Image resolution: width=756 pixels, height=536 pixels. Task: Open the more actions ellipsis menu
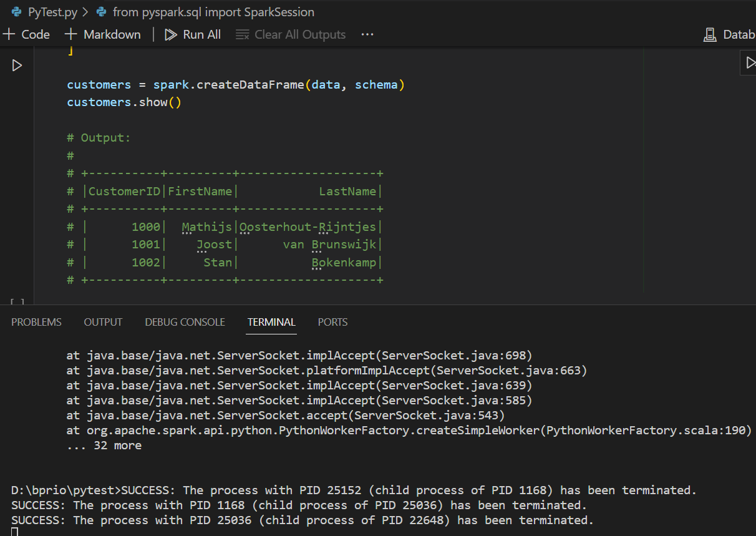(x=367, y=34)
